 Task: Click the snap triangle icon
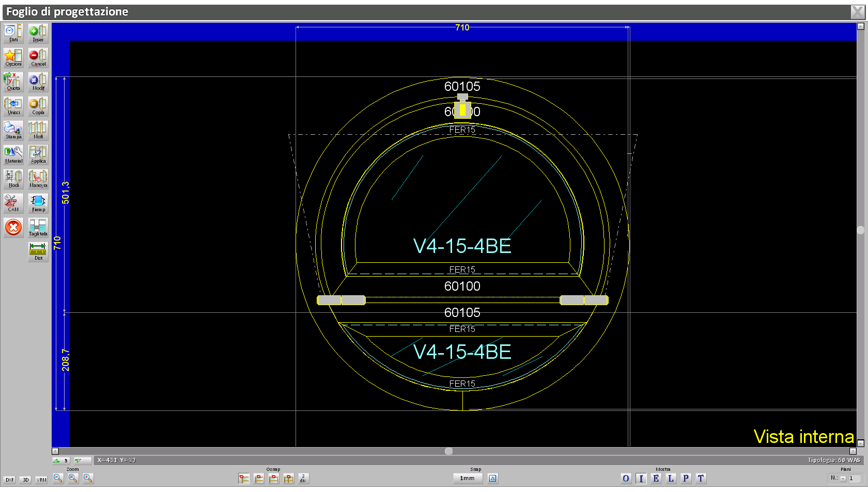(493, 479)
